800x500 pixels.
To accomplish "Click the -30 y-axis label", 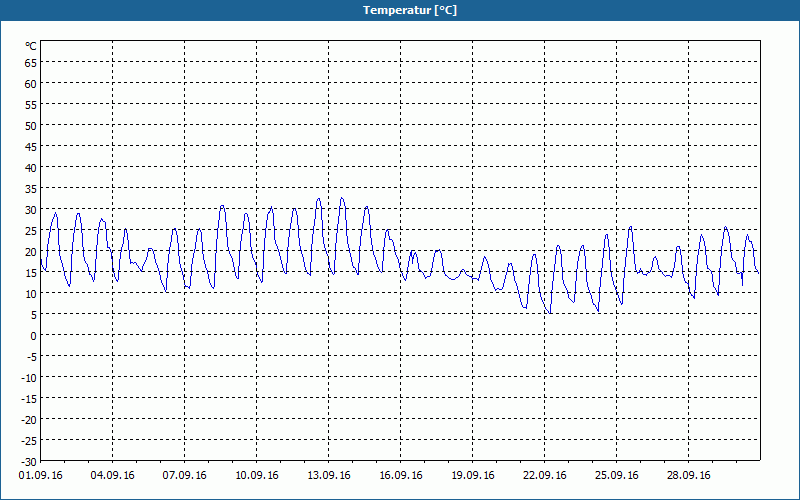I will click(29, 462).
